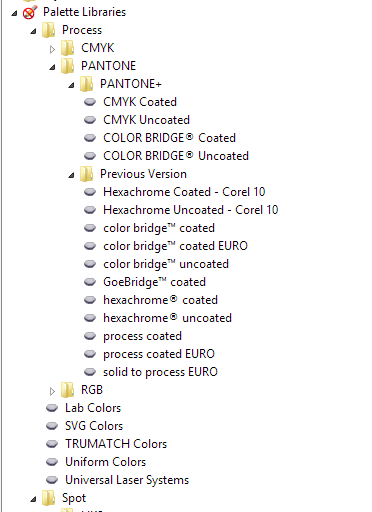Click palette icon beside COLOR BRIDGE® Coated
The width and height of the screenshot is (372, 512).
(90, 138)
